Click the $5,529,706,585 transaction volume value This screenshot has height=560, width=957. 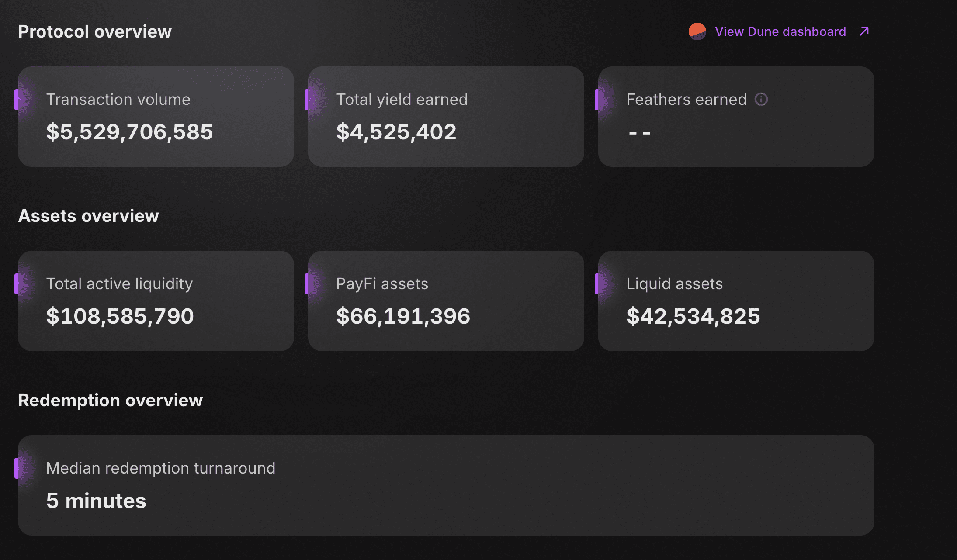click(x=129, y=132)
